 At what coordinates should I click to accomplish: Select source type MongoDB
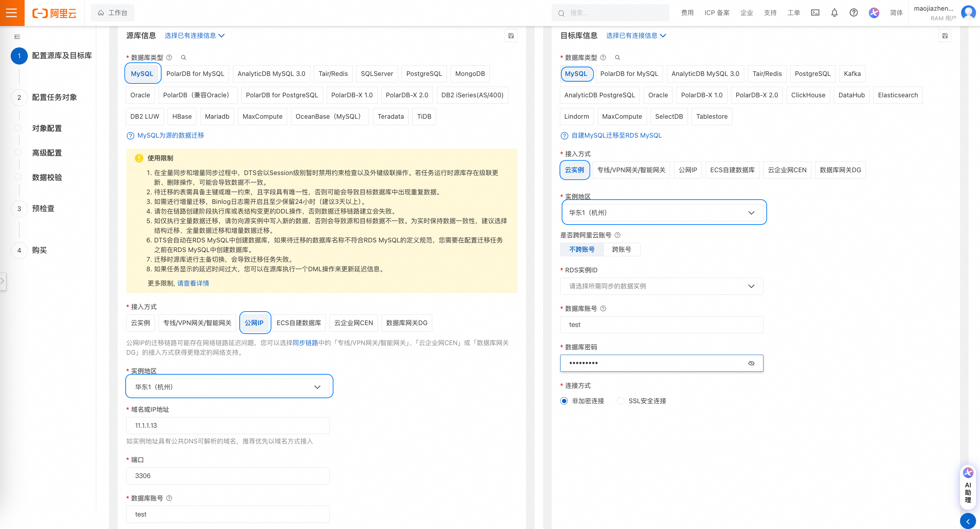470,74
